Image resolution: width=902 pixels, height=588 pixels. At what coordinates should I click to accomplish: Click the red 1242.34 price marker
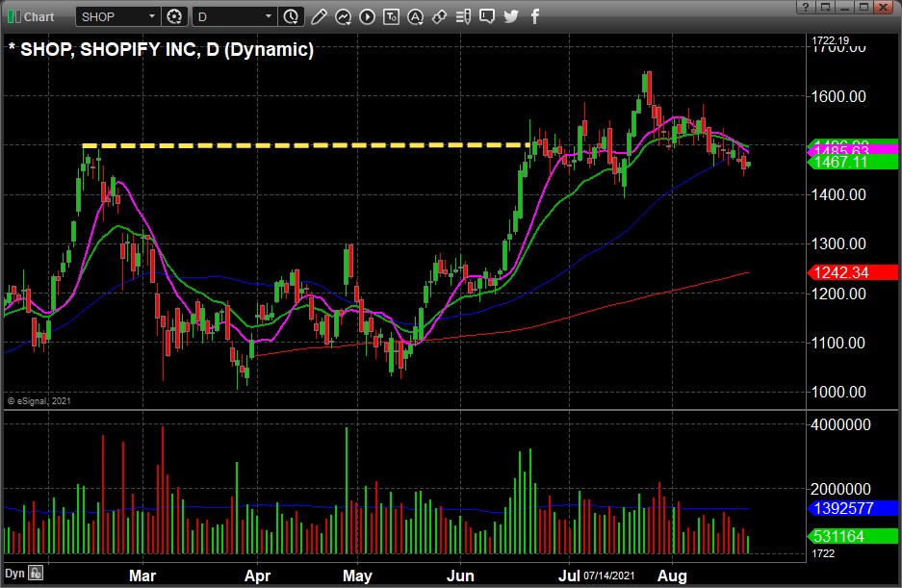[x=853, y=272]
